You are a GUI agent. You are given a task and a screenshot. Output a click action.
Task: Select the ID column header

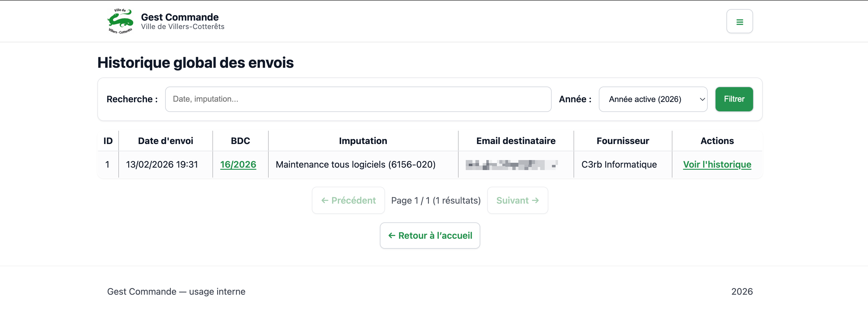(108, 141)
